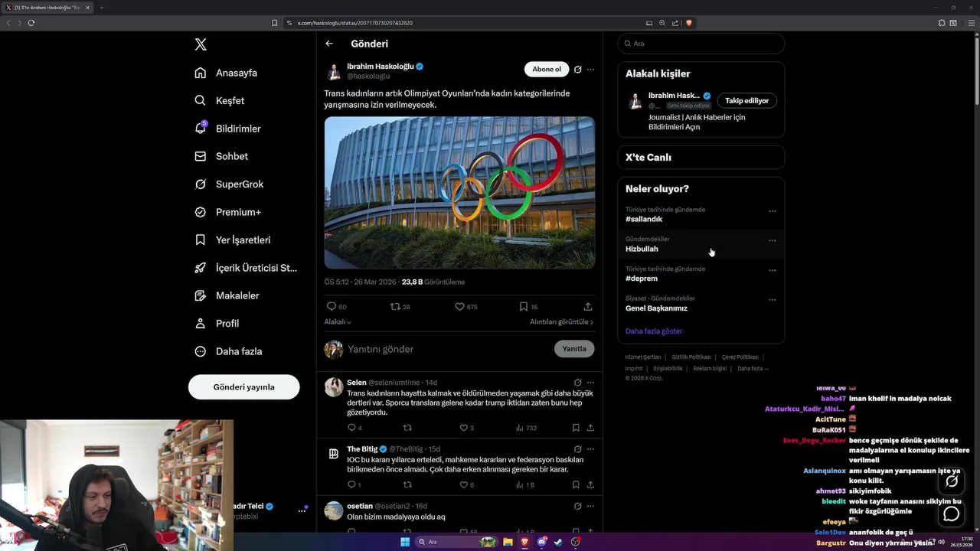Viewport: 980px width, 551px height.
Task: Open Gizlilik Politikası footer link
Action: click(691, 357)
